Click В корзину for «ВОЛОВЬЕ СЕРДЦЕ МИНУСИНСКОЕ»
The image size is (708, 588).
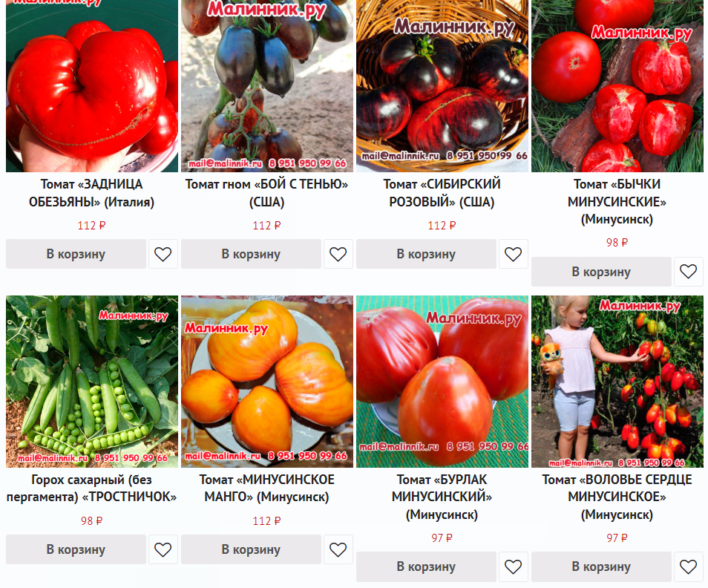pos(601,566)
